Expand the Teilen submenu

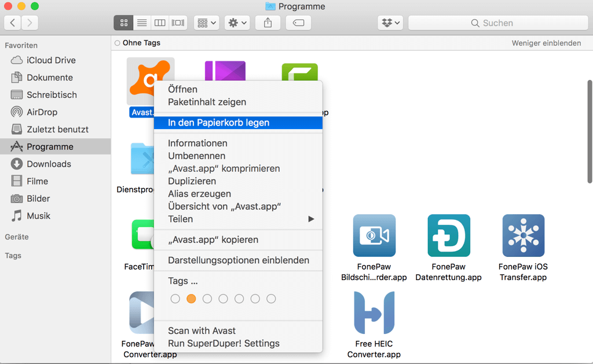238,219
